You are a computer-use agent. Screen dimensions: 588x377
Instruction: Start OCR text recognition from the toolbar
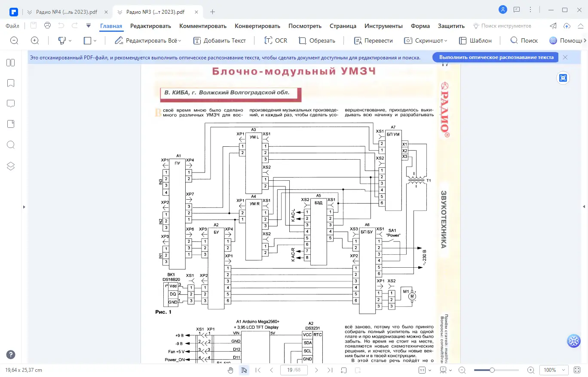coord(276,40)
